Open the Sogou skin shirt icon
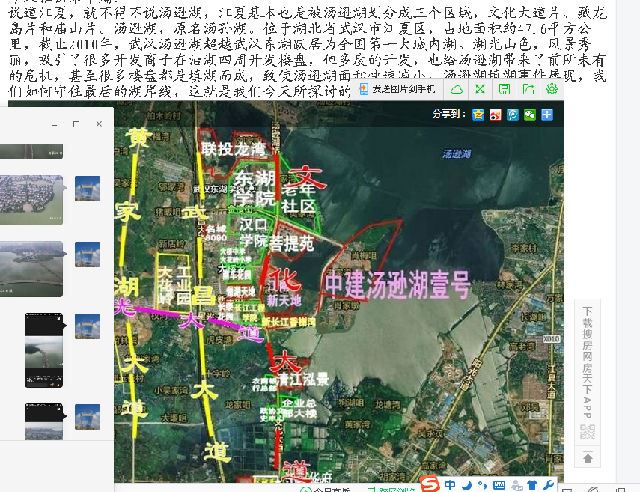 pos(532,485)
